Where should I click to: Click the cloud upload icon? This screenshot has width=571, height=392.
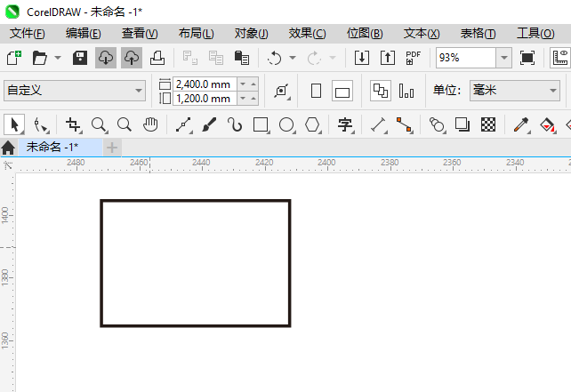132,58
